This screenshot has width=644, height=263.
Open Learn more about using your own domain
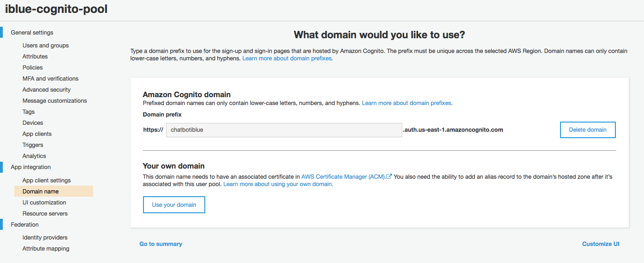pyautogui.click(x=278, y=184)
